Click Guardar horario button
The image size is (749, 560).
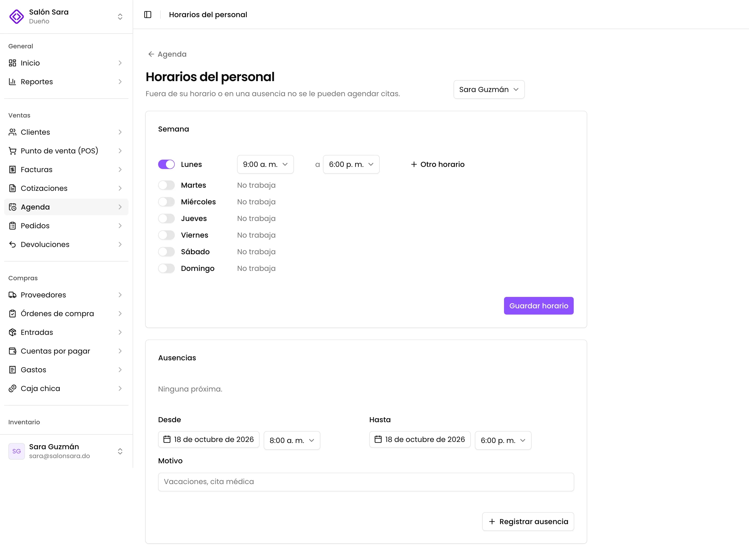[x=539, y=306]
